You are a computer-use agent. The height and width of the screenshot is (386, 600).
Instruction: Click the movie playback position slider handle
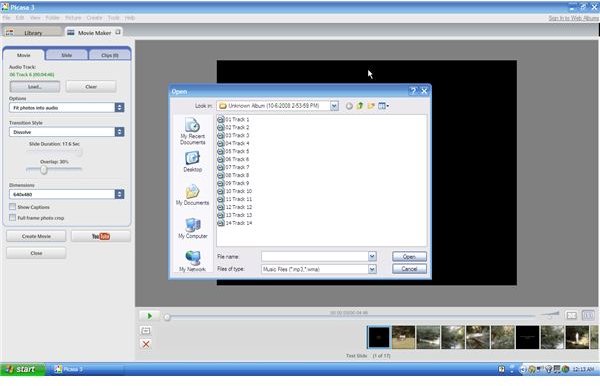tap(167, 317)
